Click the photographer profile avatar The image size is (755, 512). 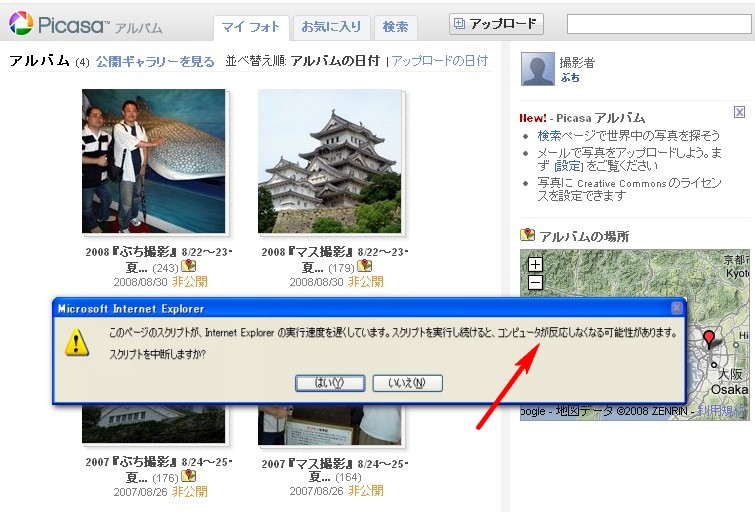tap(538, 69)
